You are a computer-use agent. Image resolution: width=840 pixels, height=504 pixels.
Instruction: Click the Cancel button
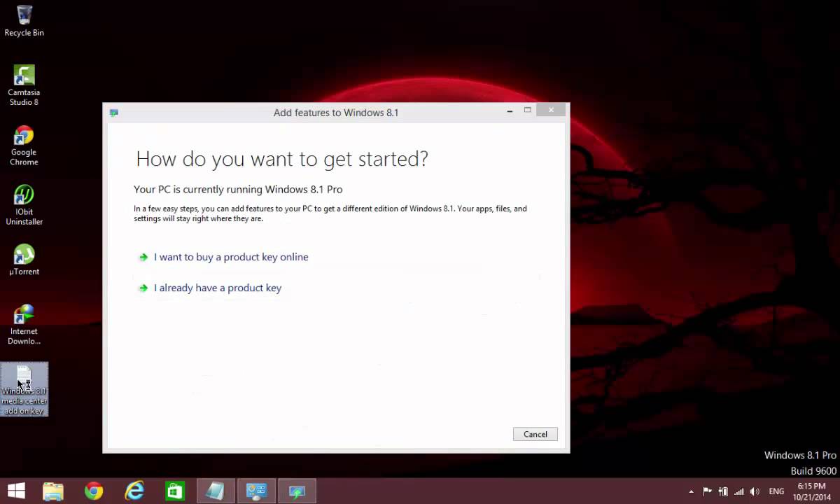coord(535,434)
